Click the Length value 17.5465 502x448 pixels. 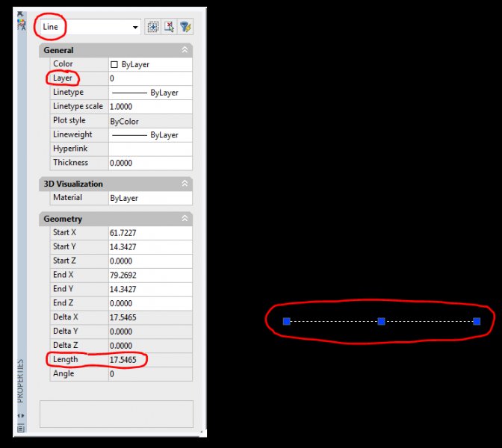150,360
